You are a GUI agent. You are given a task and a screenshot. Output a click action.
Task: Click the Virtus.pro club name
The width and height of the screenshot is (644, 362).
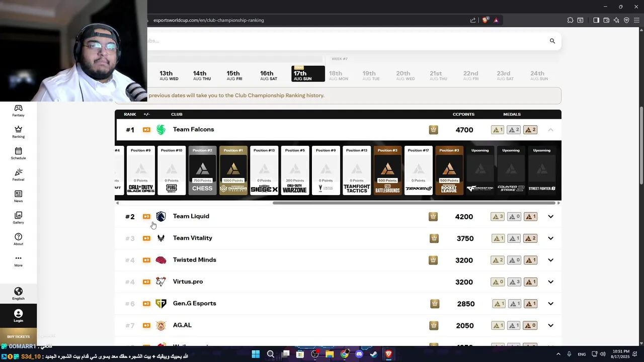coord(188,282)
